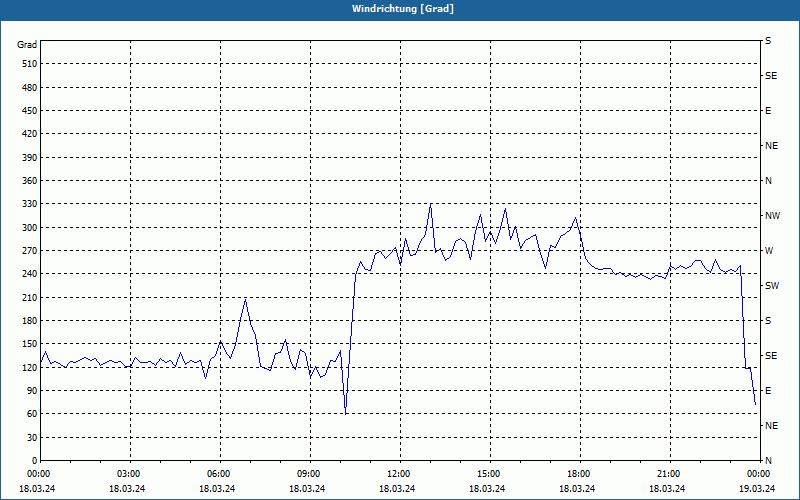Select the 480 value on the degree axis
The height and width of the screenshot is (500, 800).
click(x=30, y=88)
